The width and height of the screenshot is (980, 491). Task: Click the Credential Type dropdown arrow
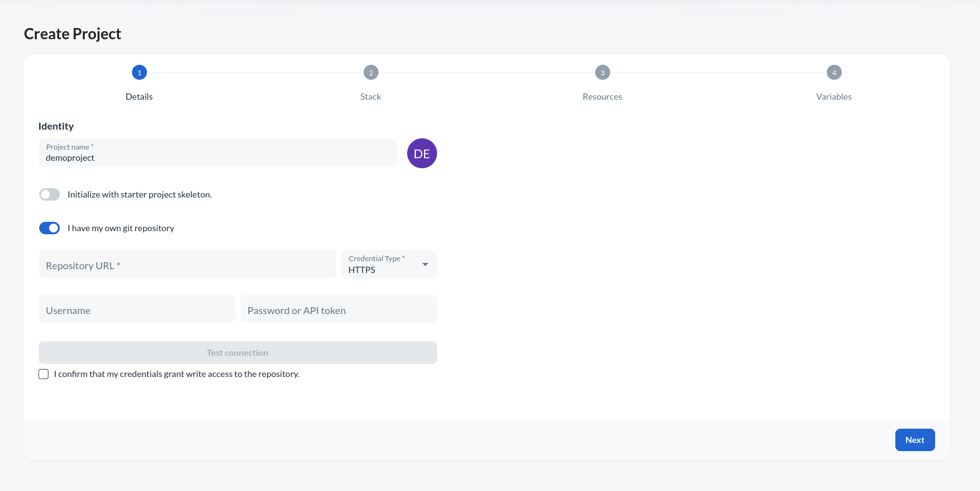425,264
